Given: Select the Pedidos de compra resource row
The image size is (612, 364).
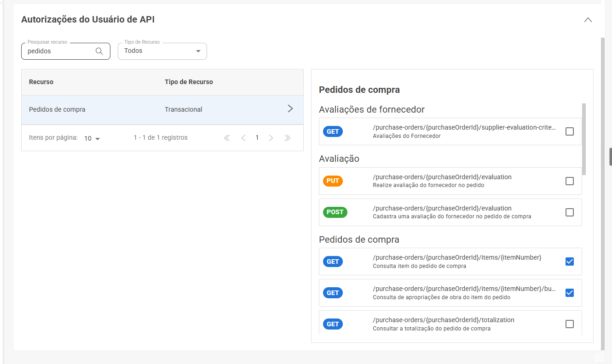Looking at the screenshot, I should pyautogui.click(x=162, y=109).
